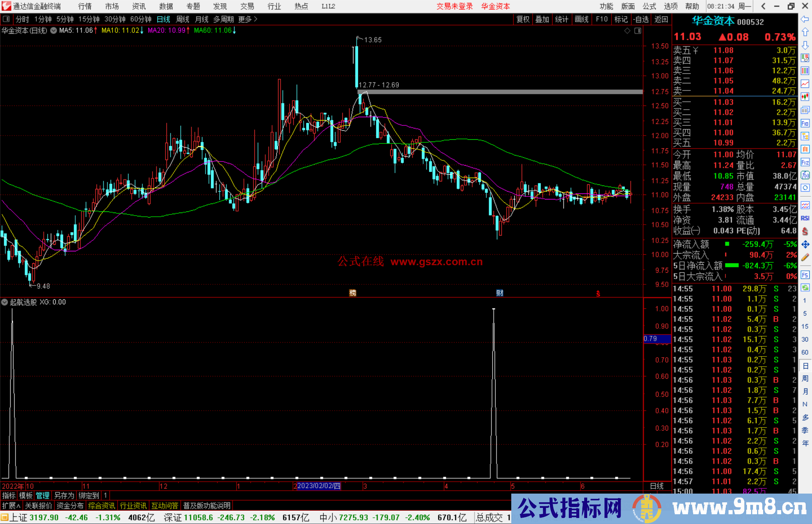Click the 0.79 value marker on indicator axis

tap(657, 339)
